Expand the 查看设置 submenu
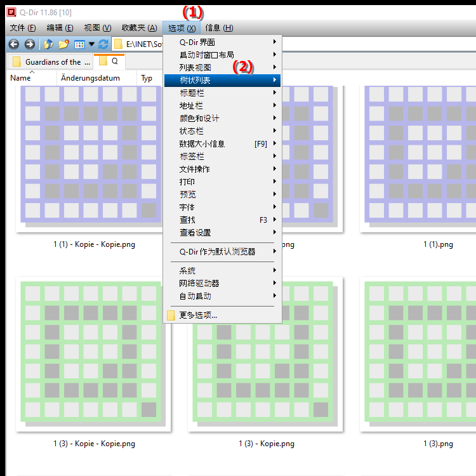476x476 pixels. click(222, 233)
